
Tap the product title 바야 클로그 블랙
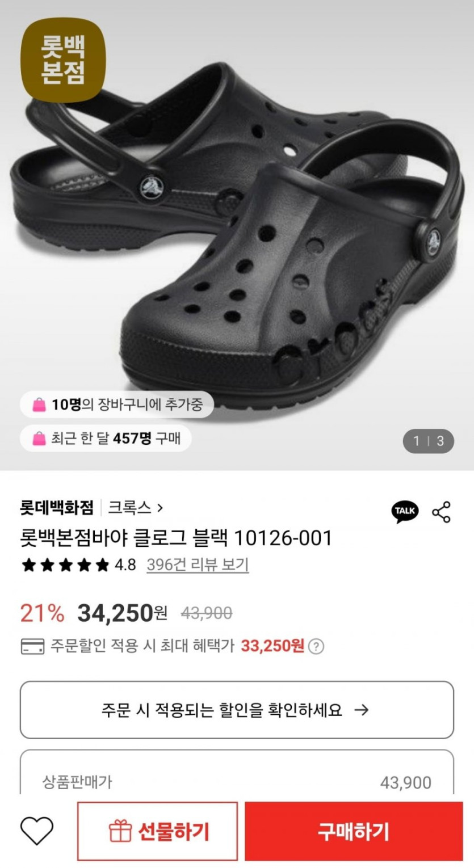point(175,538)
